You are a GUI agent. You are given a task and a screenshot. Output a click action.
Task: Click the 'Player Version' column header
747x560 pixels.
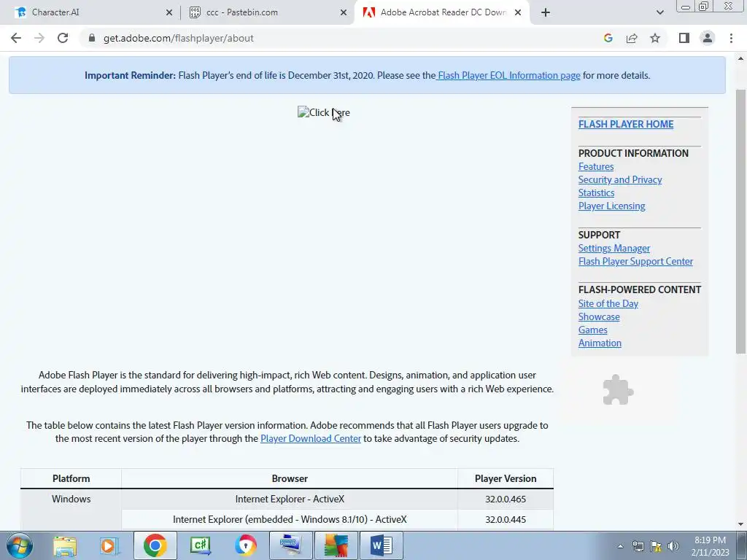click(x=506, y=478)
